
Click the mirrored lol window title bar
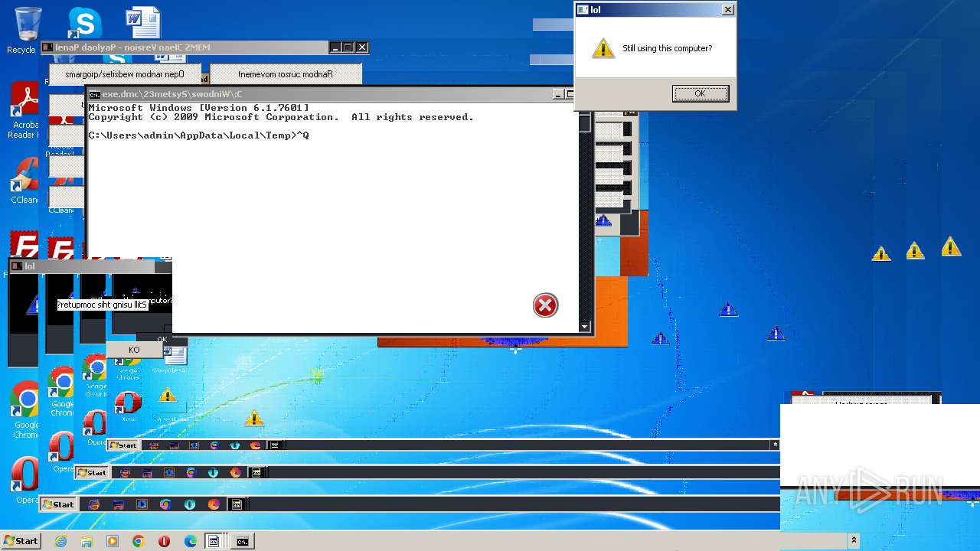(90, 266)
